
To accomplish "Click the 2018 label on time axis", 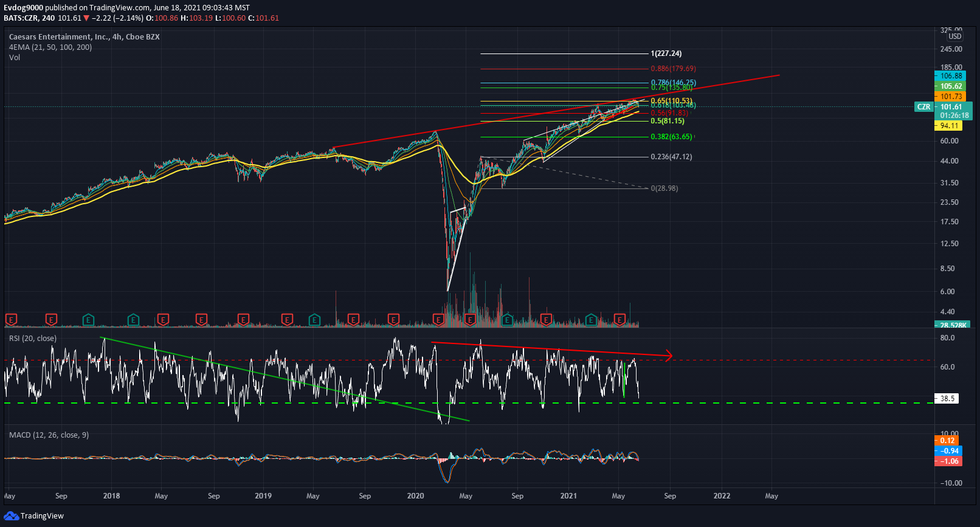I will [x=112, y=496].
